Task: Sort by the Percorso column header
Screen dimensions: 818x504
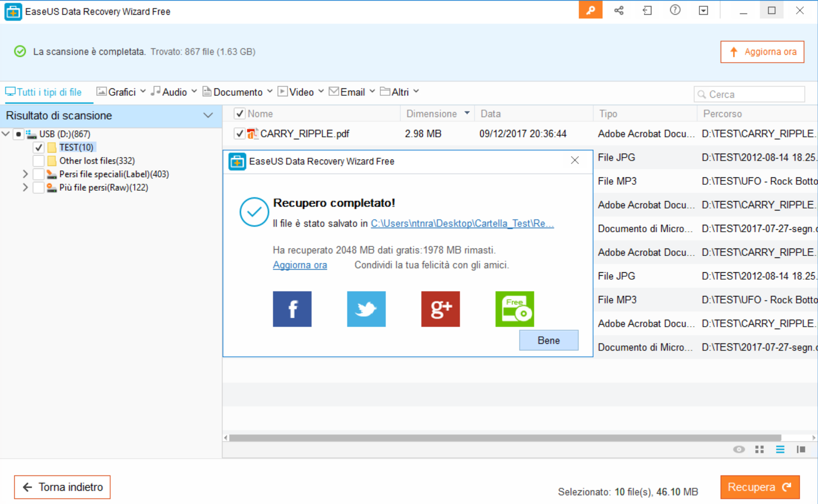Action: click(x=757, y=114)
